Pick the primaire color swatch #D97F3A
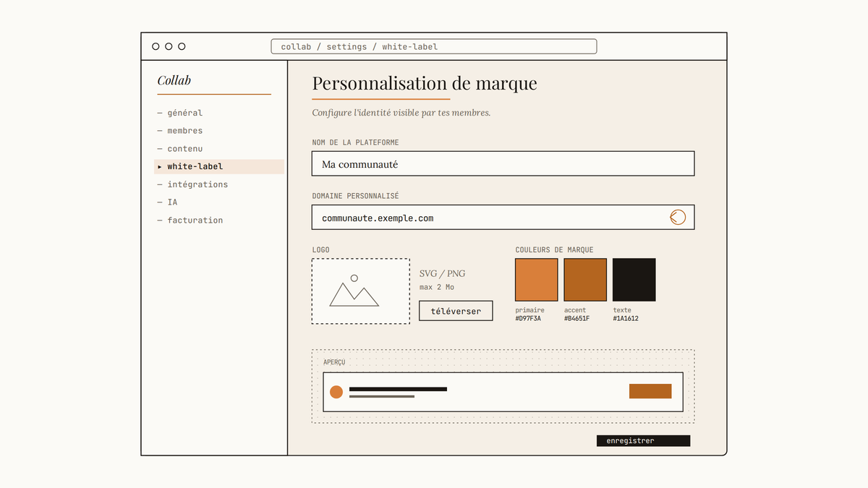The width and height of the screenshot is (868, 488). [537, 280]
